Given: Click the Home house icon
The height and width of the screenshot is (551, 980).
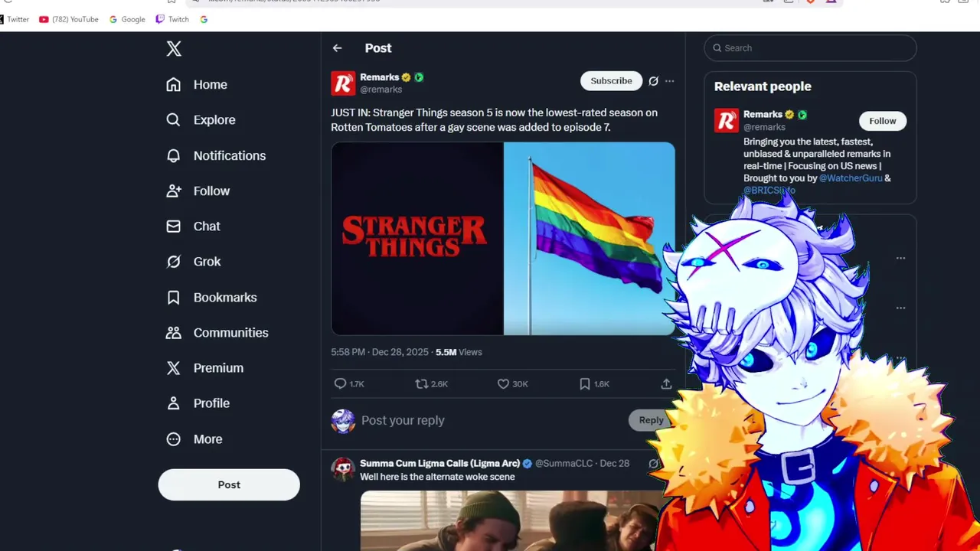Looking at the screenshot, I should 174,85.
